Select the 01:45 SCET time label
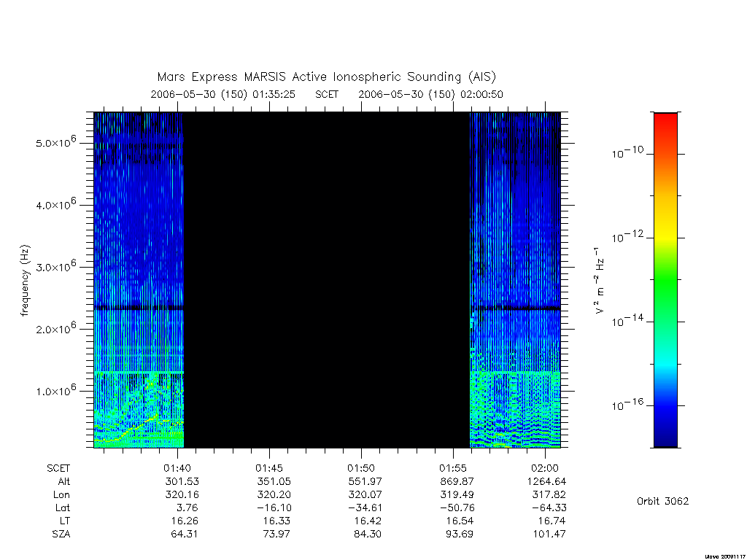Screen dimensions: 747x560 click(x=269, y=468)
